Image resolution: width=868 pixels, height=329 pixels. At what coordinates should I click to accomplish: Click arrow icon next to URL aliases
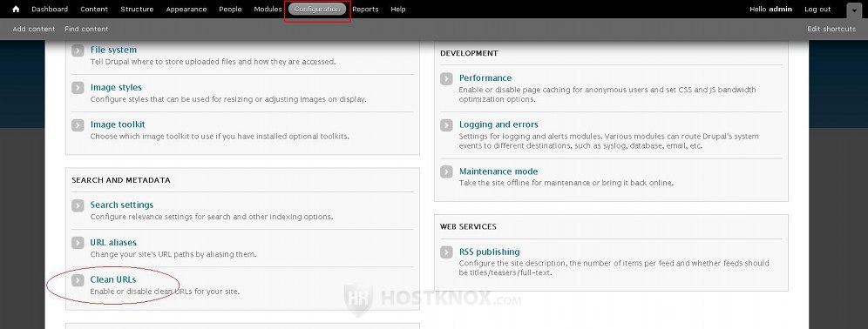click(78, 243)
